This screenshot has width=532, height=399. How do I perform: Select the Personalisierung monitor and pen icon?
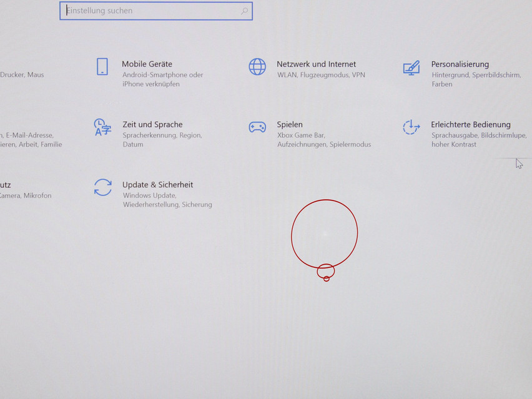point(411,67)
